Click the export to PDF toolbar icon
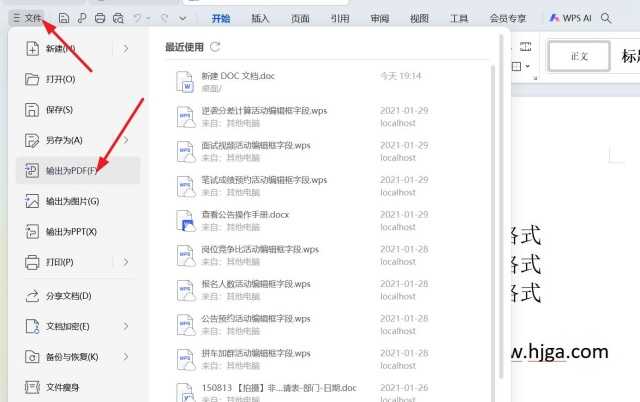Image resolution: width=640 pixels, height=402 pixels. point(82,18)
